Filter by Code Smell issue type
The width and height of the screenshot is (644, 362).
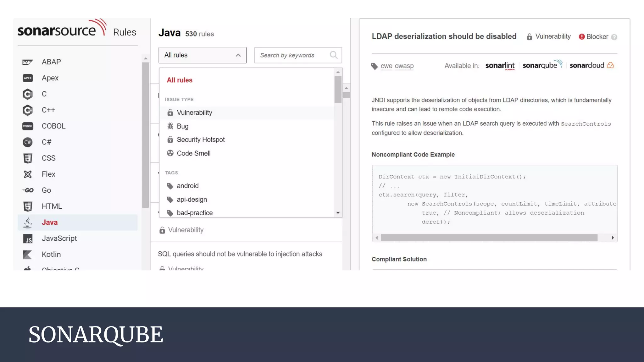point(189,153)
